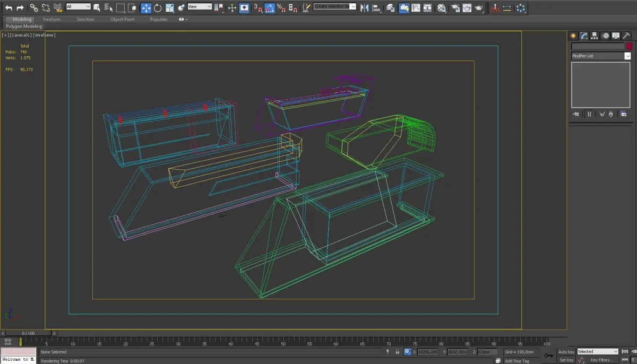The width and height of the screenshot is (637, 364).
Task: Select the Select and Move tool
Action: pyautogui.click(x=145, y=8)
